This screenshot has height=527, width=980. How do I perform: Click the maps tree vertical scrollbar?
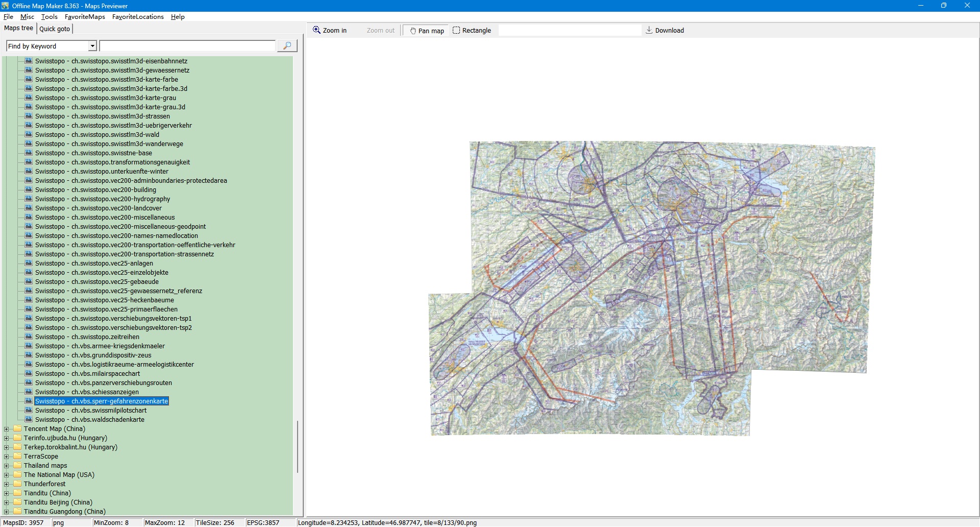pos(298,447)
